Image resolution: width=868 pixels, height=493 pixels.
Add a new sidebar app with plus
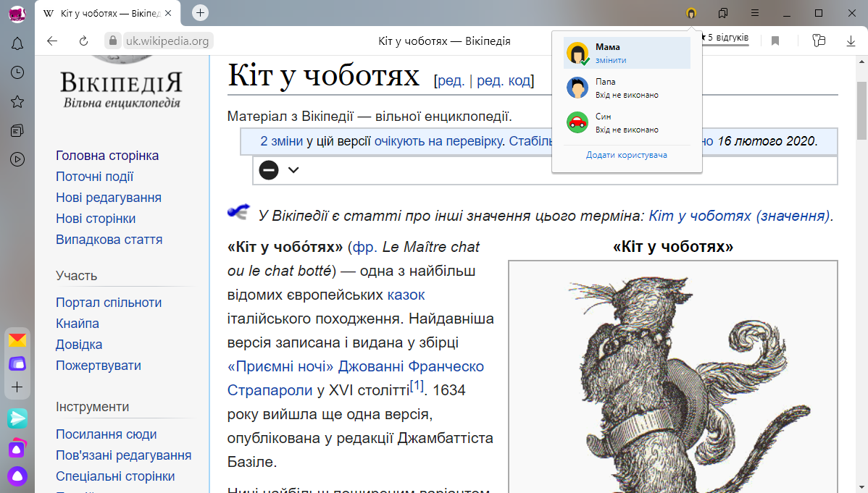(17, 387)
